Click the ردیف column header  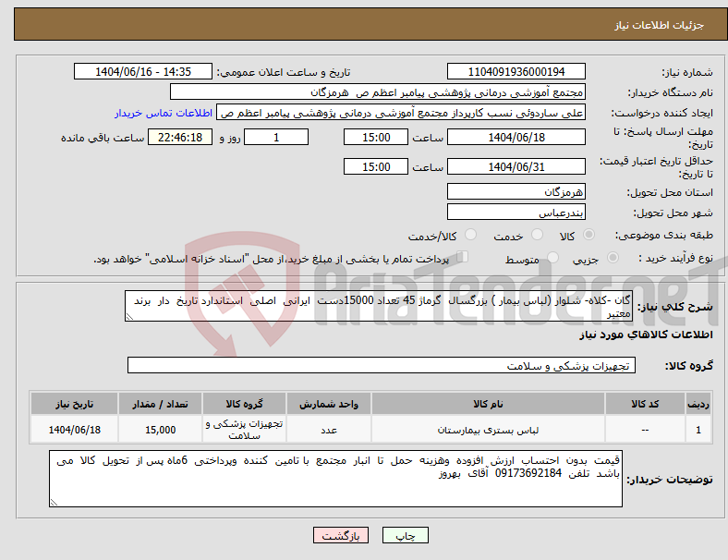pos(698,404)
